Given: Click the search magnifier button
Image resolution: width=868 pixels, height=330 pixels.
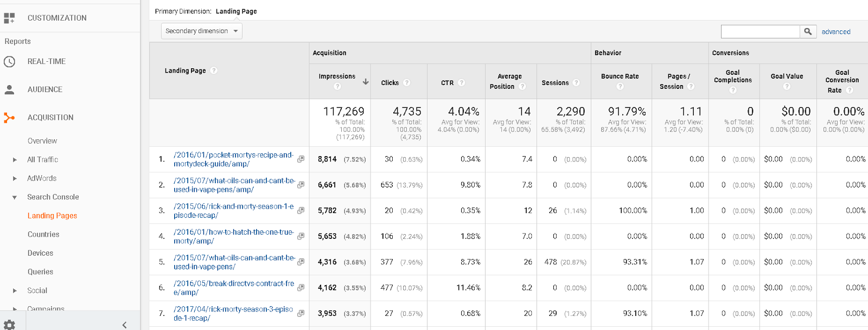Looking at the screenshot, I should pos(808,31).
